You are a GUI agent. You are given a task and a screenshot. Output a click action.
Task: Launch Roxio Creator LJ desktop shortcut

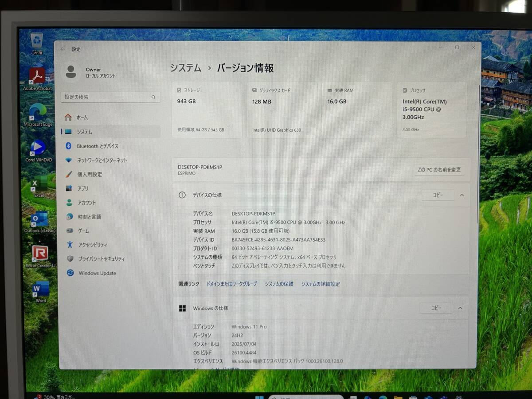[40, 256]
